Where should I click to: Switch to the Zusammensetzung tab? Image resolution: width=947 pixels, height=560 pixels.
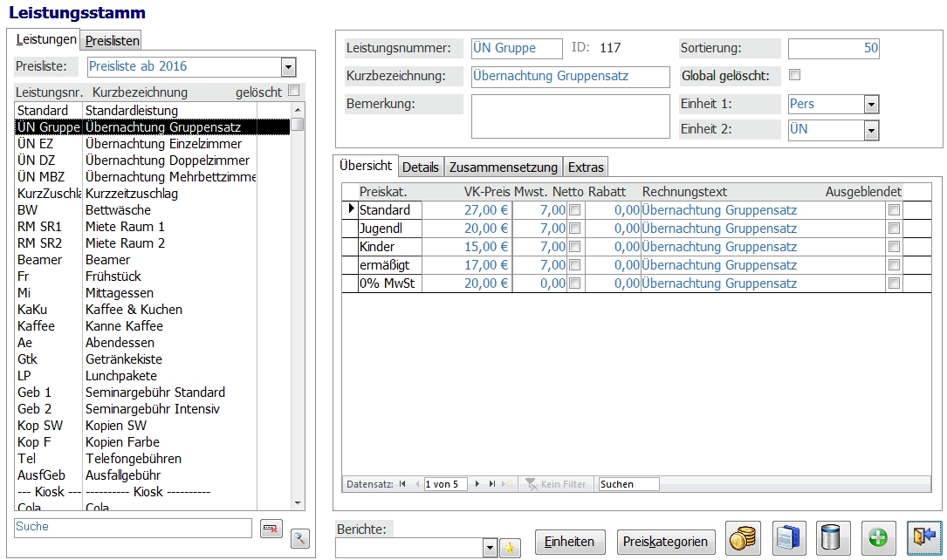503,167
